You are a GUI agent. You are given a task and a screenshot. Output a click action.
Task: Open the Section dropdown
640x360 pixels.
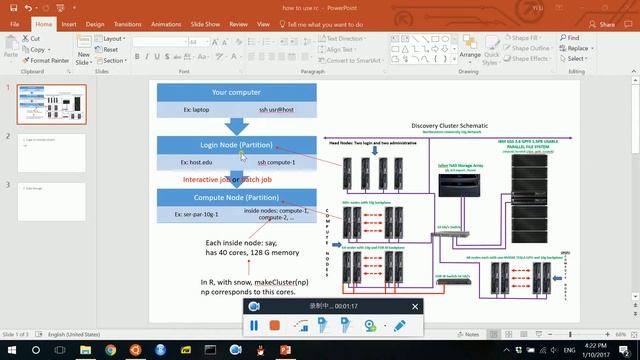111,60
